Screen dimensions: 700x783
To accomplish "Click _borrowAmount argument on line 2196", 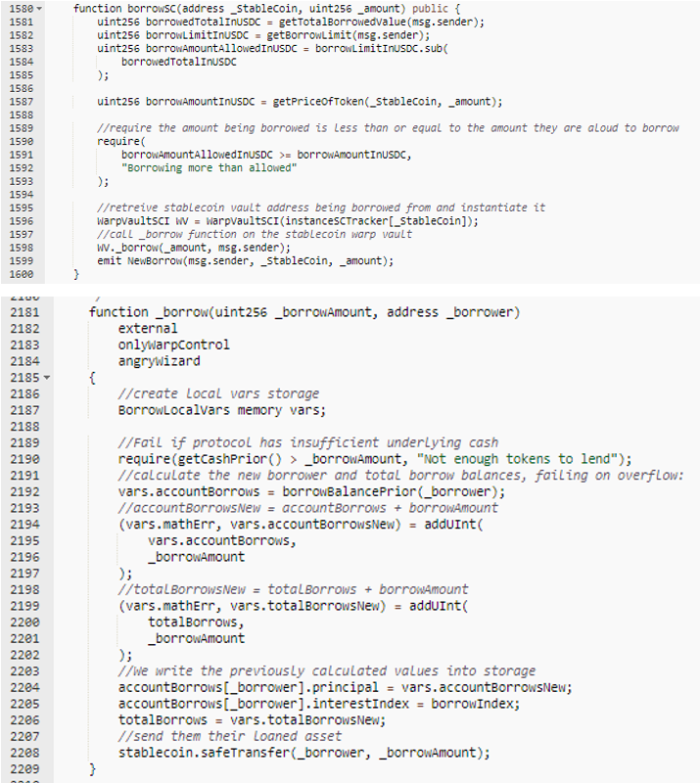I will tap(196, 557).
